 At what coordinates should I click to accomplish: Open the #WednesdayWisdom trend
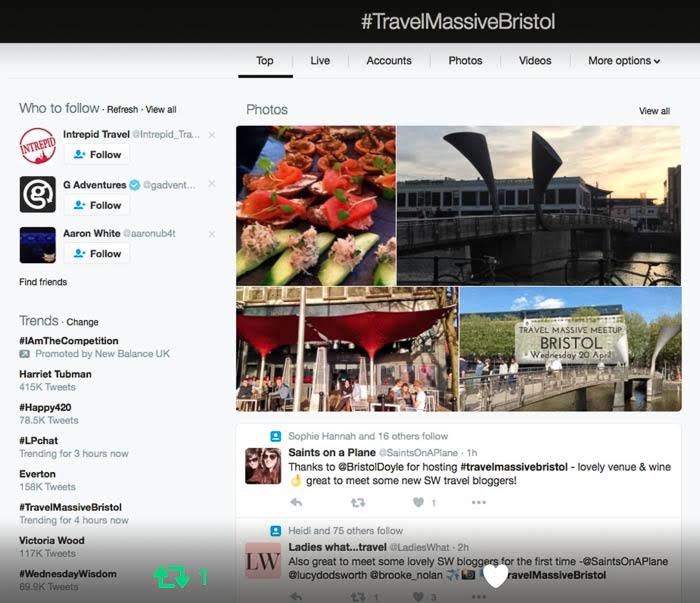coord(68,574)
